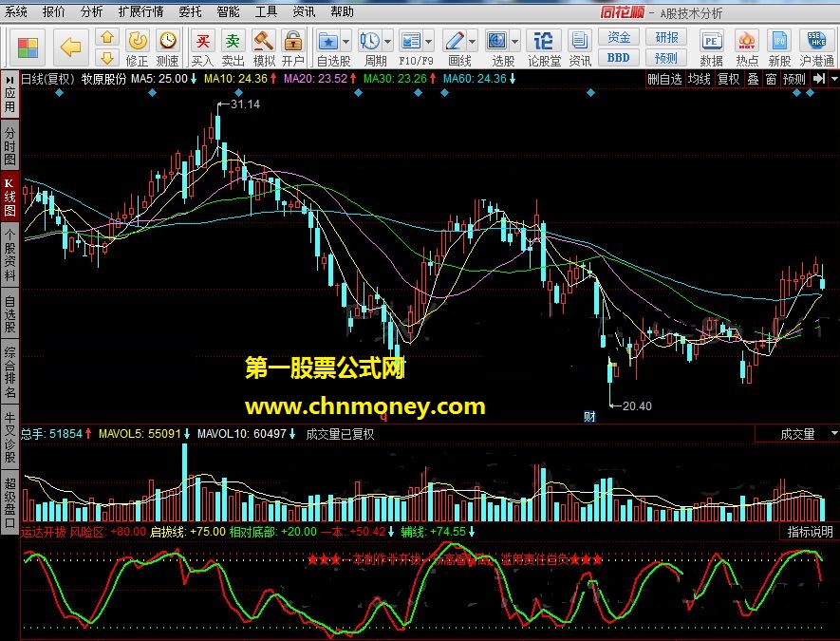Toggle the 复权 price adjustment
The image size is (840, 641).
pyautogui.click(x=728, y=79)
